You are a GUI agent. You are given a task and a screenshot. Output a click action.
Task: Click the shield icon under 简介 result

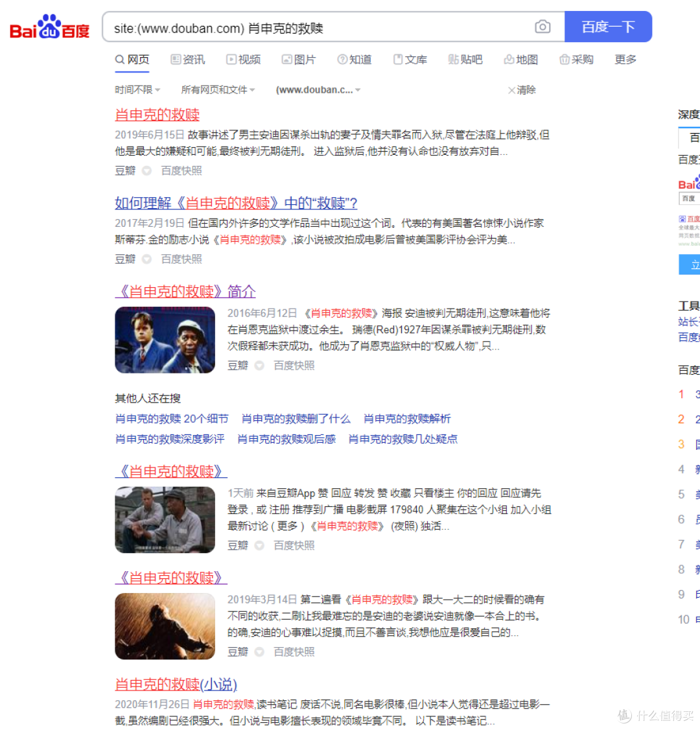(259, 366)
